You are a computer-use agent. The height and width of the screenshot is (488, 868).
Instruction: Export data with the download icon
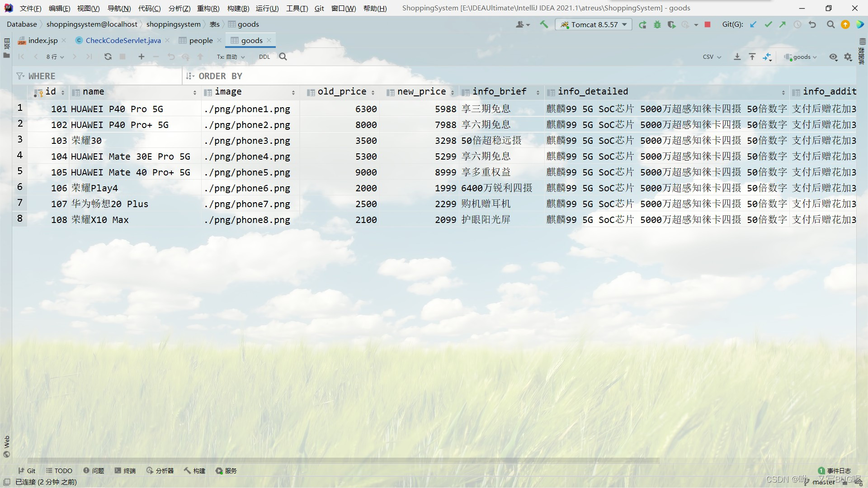pos(737,57)
